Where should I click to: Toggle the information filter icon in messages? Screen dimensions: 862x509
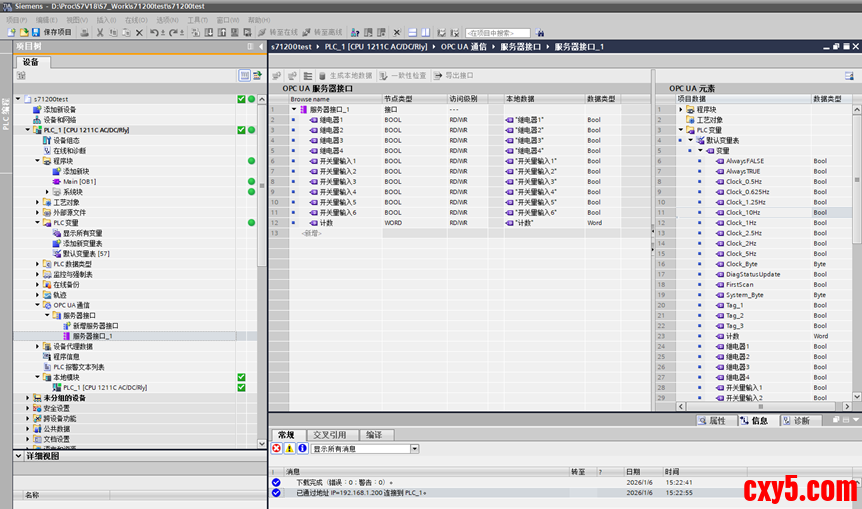[x=302, y=449]
